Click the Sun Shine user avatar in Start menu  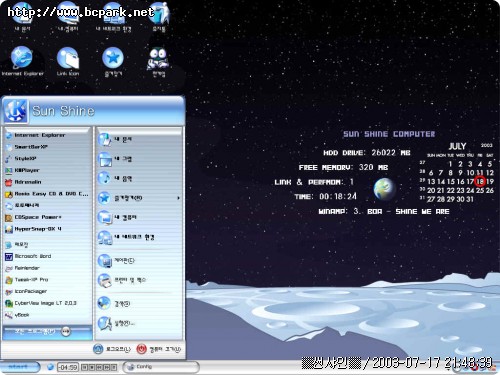(x=15, y=111)
